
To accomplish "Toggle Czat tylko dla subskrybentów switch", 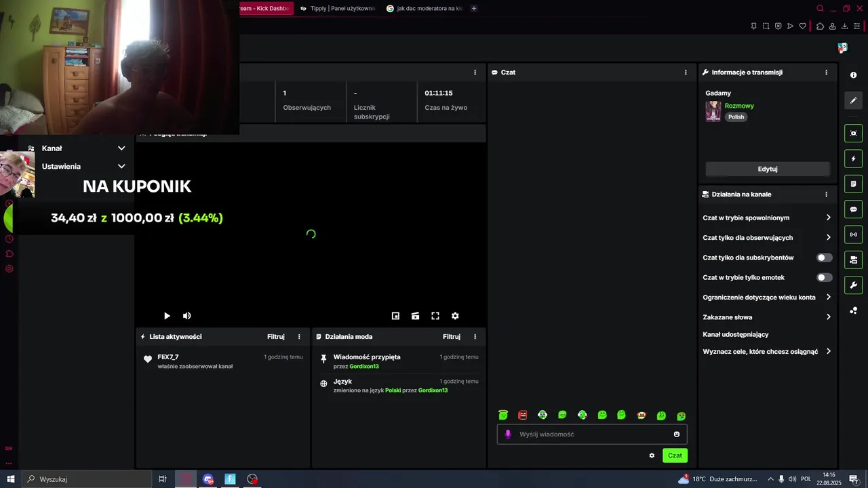I will [824, 258].
